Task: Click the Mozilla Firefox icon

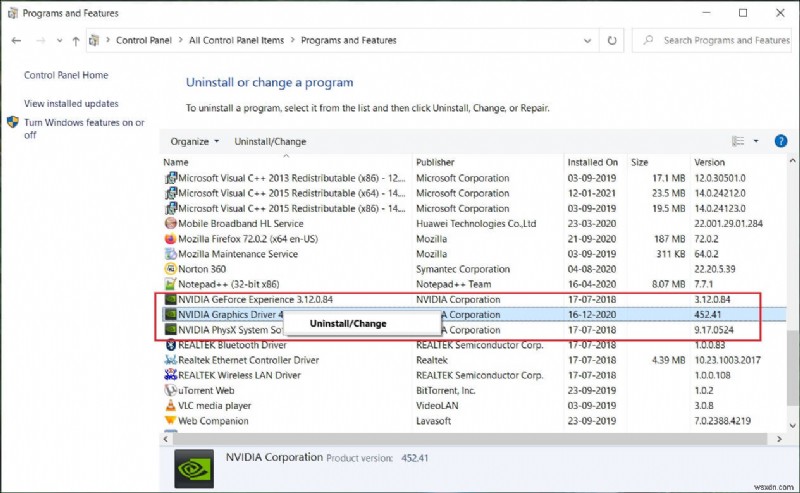Action: pyautogui.click(x=170, y=239)
